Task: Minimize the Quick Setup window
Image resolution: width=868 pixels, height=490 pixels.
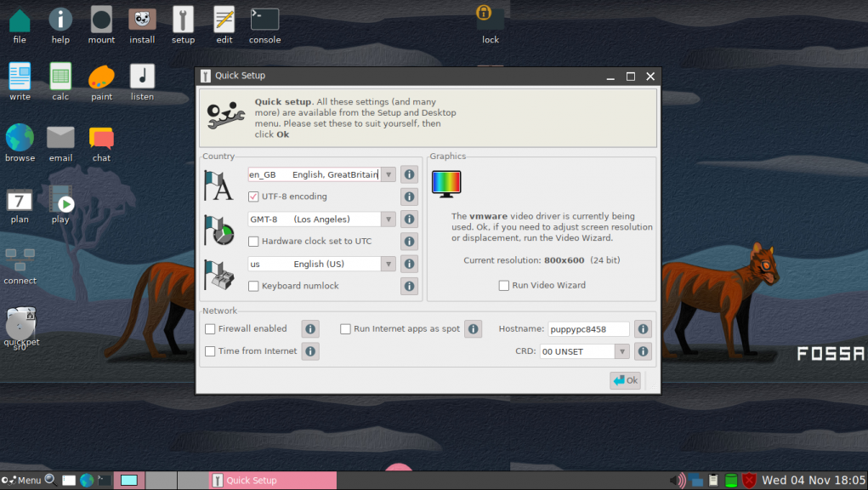Action: [x=610, y=77]
